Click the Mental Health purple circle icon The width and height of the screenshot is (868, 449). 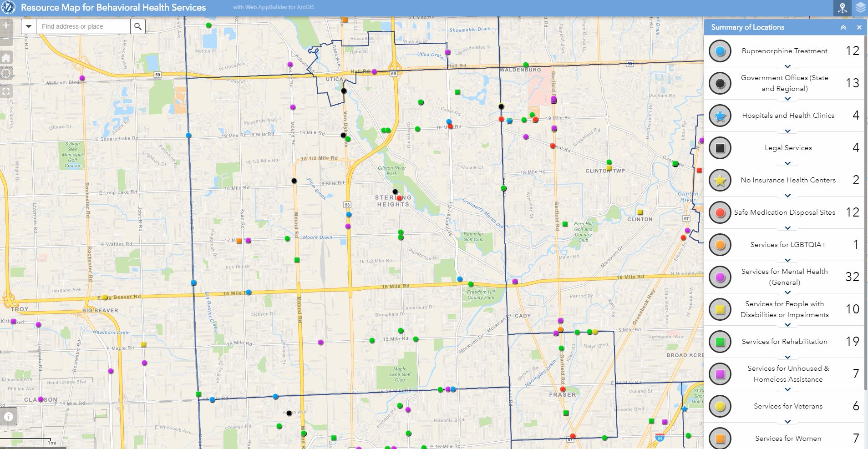pyautogui.click(x=720, y=277)
